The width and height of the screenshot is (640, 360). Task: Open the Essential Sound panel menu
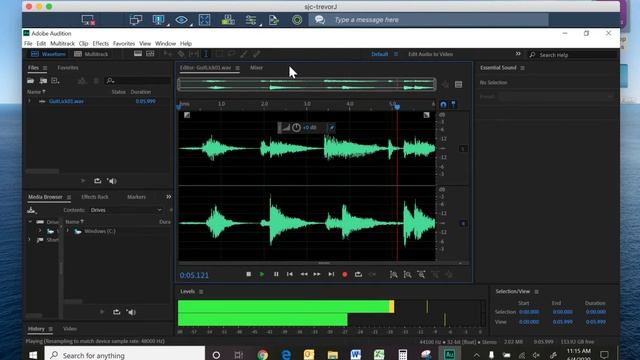click(x=522, y=68)
